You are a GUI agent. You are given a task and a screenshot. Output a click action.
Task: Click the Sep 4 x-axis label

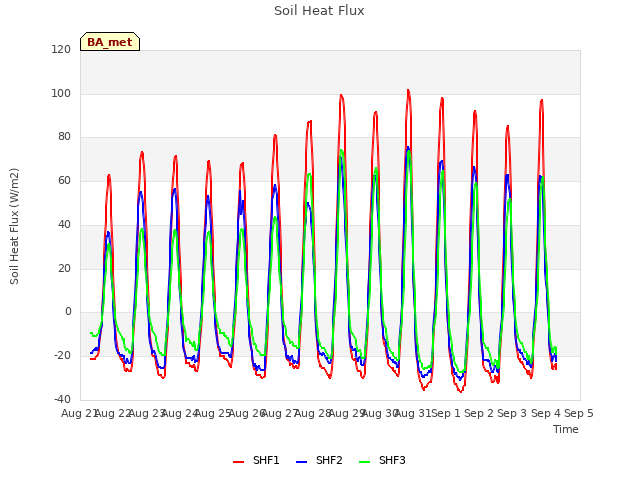click(546, 413)
